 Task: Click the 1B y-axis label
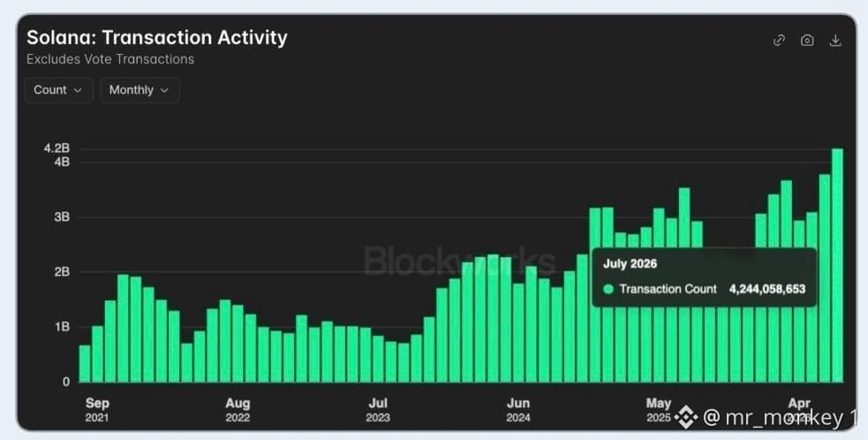coord(62,327)
